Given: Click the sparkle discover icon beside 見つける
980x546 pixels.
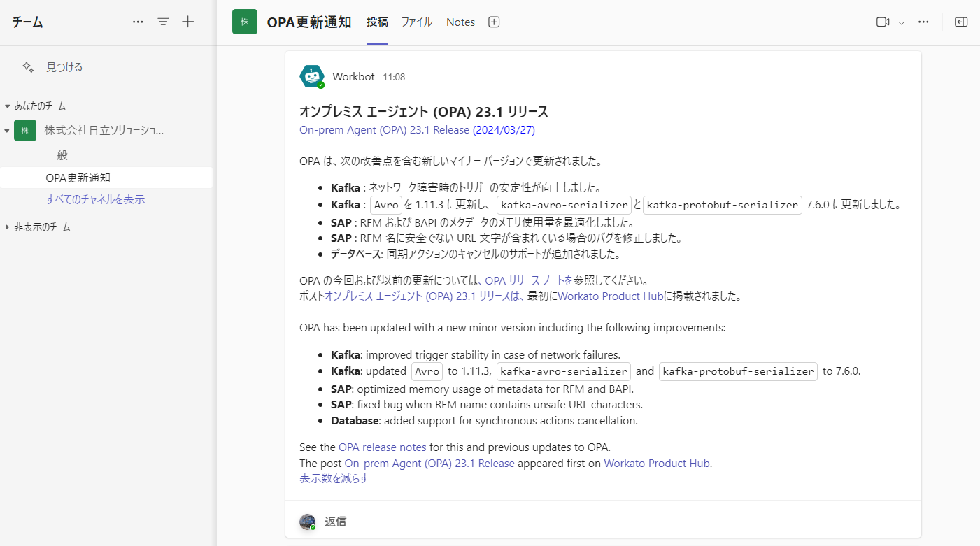Looking at the screenshot, I should pyautogui.click(x=28, y=67).
